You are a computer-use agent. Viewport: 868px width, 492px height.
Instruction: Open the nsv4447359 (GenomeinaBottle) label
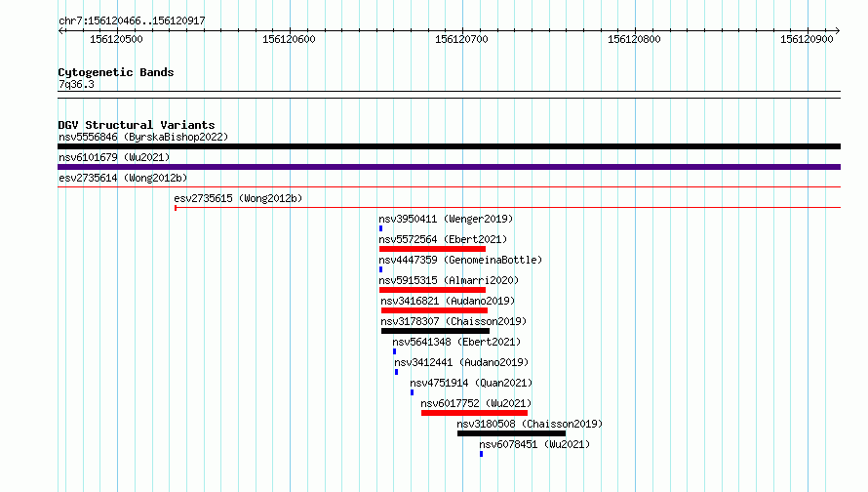coord(460,260)
